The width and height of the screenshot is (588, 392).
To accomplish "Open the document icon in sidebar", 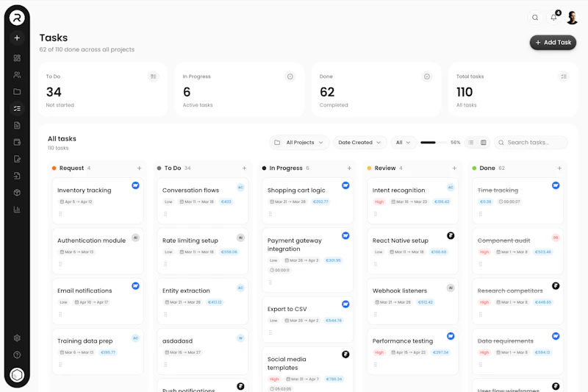I will coord(17,125).
